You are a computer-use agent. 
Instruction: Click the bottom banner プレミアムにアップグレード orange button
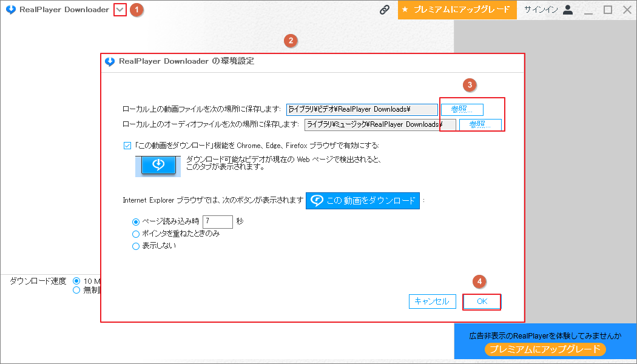pos(545,349)
